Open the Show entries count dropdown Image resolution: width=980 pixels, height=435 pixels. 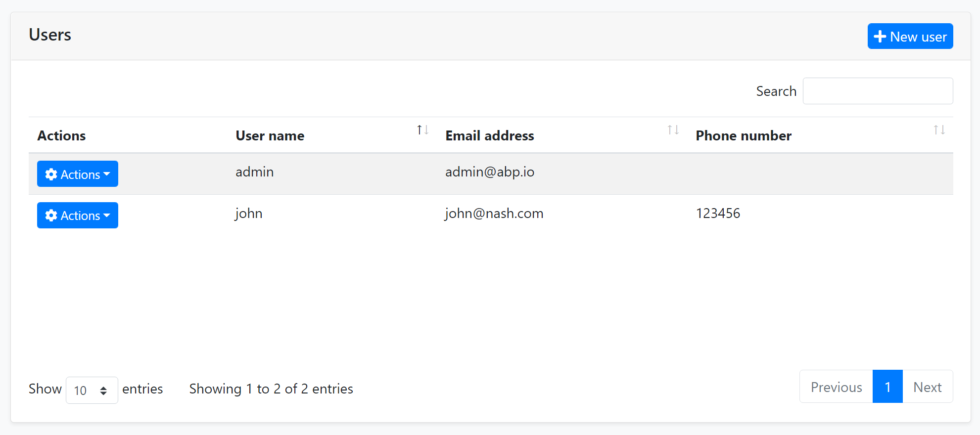point(92,390)
